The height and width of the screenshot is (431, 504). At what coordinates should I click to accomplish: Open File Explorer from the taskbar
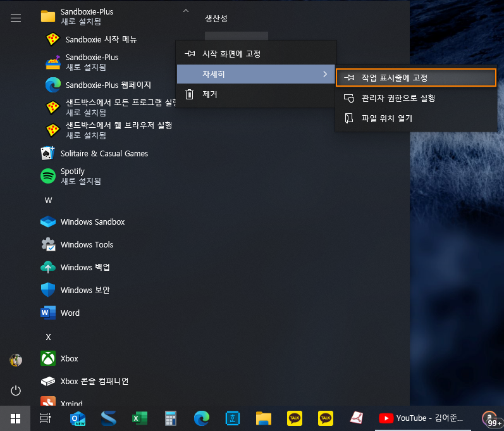pos(264,418)
